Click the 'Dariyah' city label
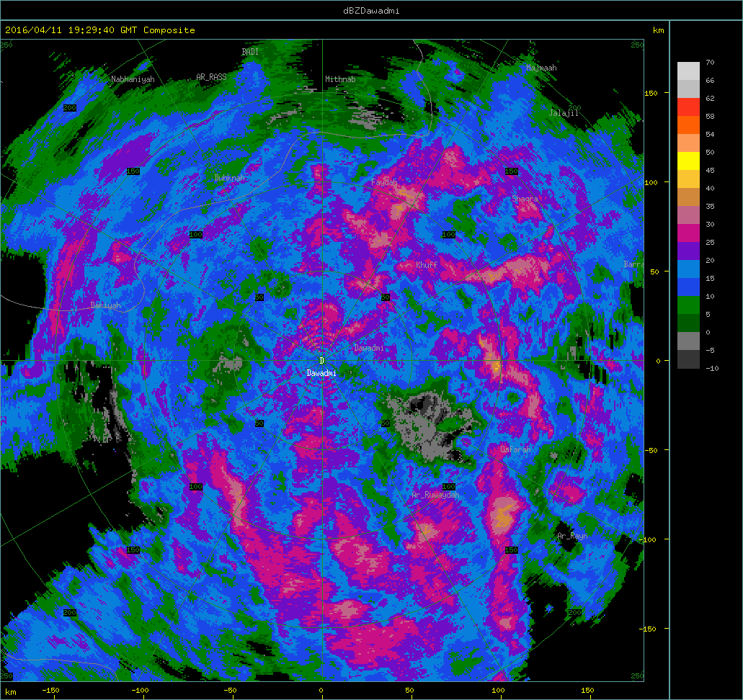The height and width of the screenshot is (700, 743). 106,305
